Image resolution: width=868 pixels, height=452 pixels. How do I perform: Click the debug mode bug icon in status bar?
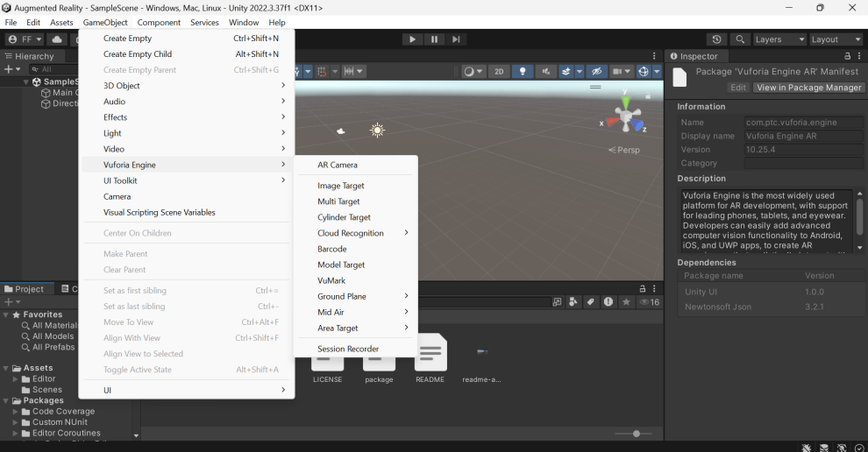click(x=807, y=448)
